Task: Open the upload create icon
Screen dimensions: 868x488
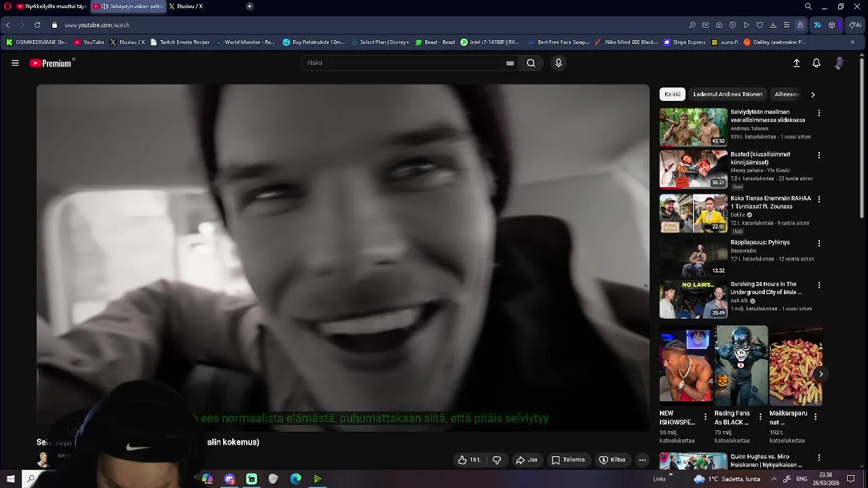Action: pyautogui.click(x=797, y=63)
